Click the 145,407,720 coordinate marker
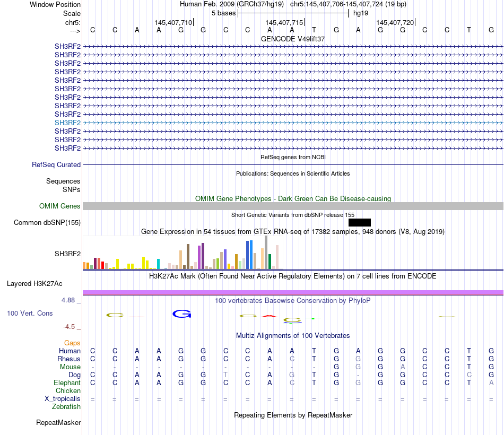The height and width of the screenshot is (435, 504). (395, 22)
